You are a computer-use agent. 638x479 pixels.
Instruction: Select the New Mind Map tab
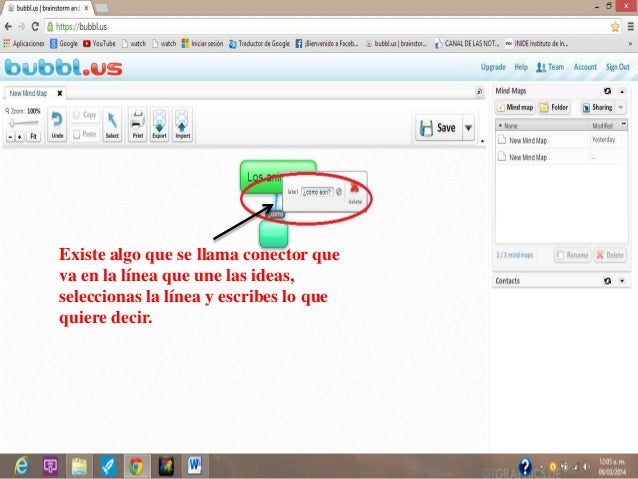(x=28, y=93)
